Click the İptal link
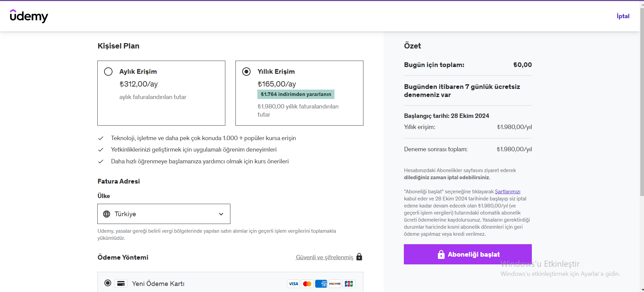This screenshot has height=292, width=644. [623, 16]
